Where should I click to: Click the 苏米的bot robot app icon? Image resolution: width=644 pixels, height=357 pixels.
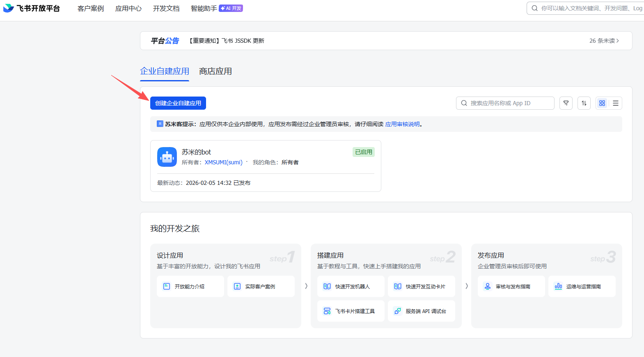tap(167, 157)
